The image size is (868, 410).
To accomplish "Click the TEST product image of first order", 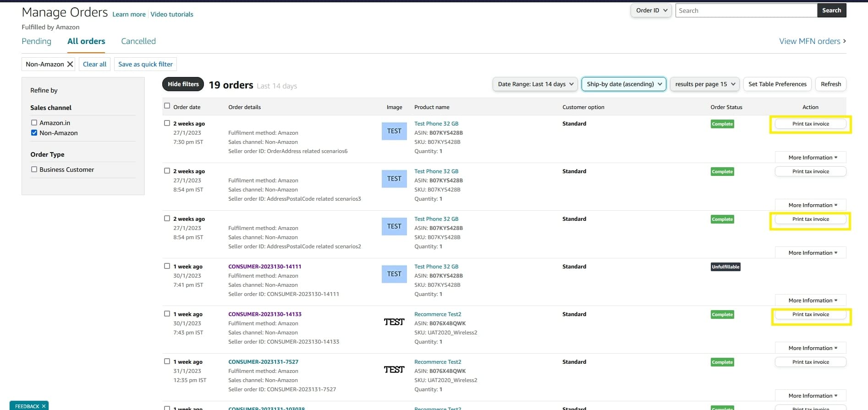I will tap(394, 131).
